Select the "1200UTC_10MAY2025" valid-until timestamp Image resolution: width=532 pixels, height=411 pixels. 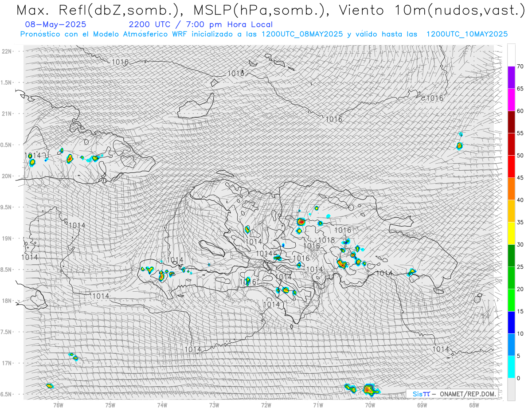(x=467, y=34)
